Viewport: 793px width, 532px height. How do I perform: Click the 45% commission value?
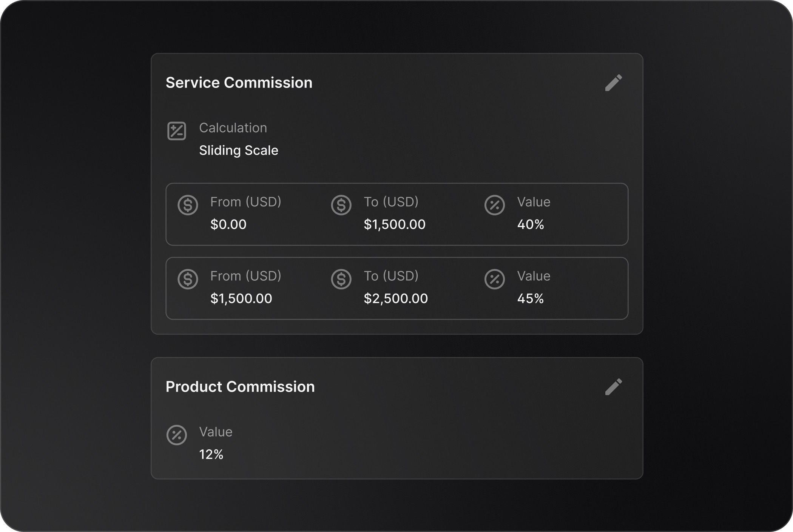point(531,298)
